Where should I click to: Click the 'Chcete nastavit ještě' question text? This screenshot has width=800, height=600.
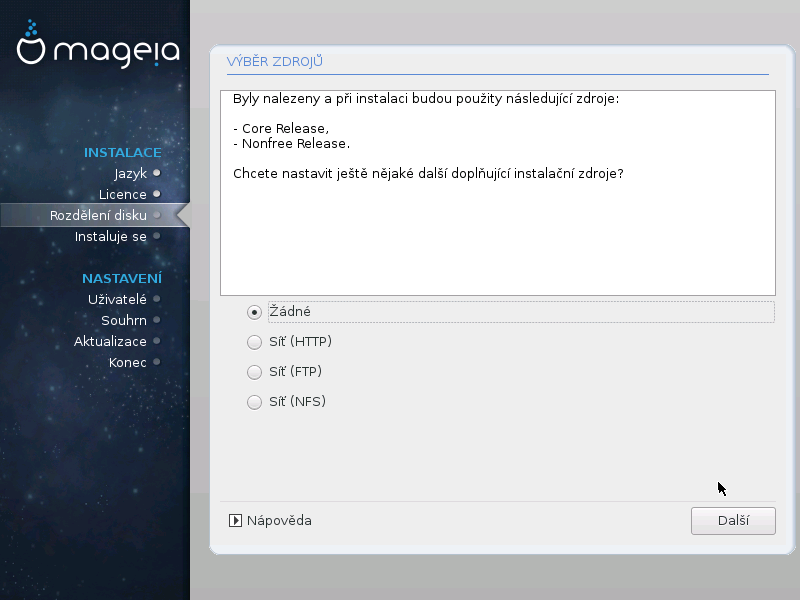pos(428,173)
